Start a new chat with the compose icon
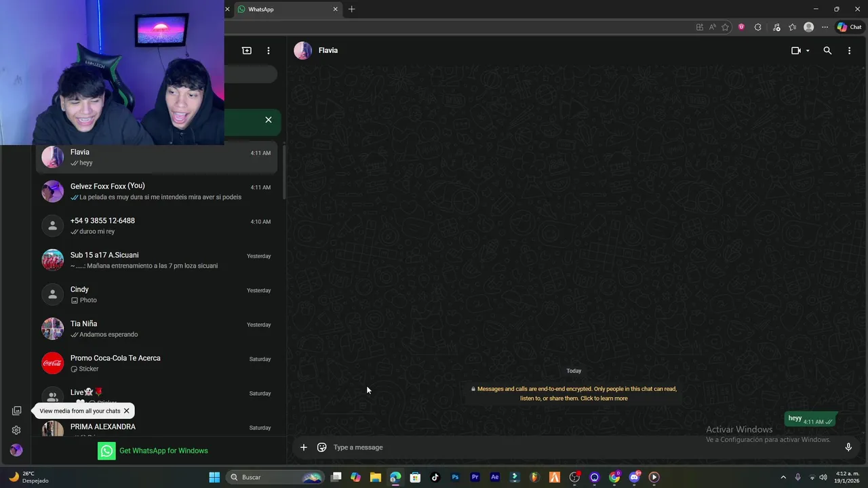Image resolution: width=868 pixels, height=488 pixels. pyautogui.click(x=247, y=51)
